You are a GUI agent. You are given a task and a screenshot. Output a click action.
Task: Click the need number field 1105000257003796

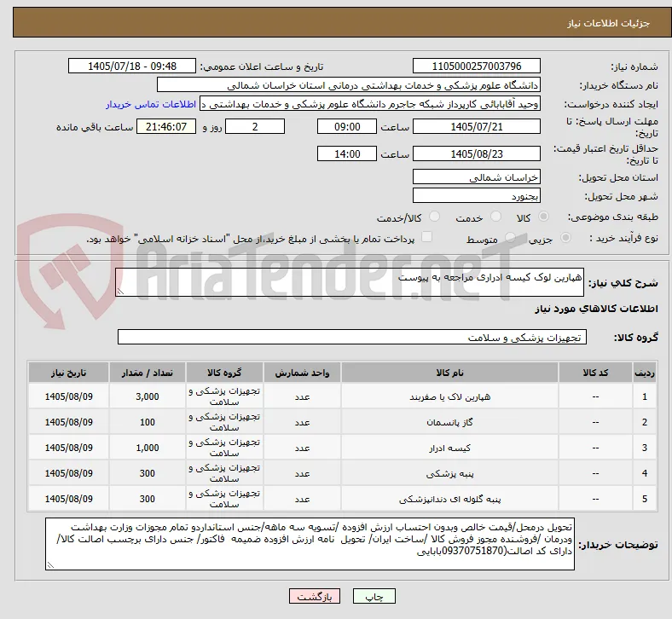(477, 66)
